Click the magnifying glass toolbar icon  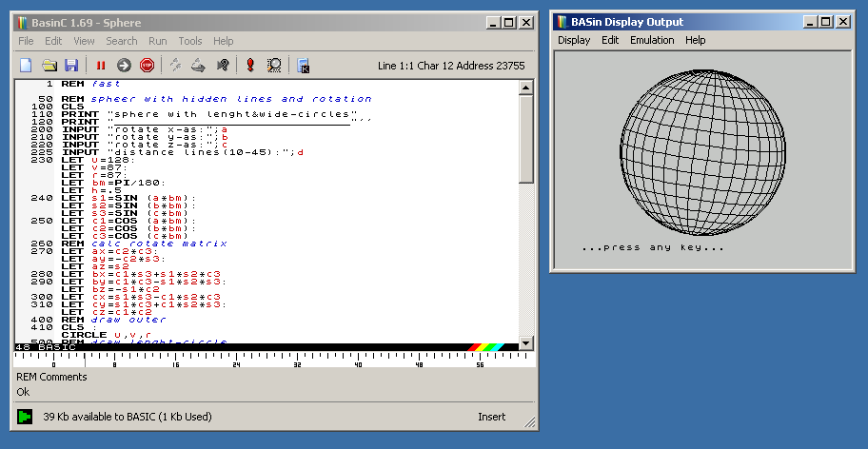point(274,66)
